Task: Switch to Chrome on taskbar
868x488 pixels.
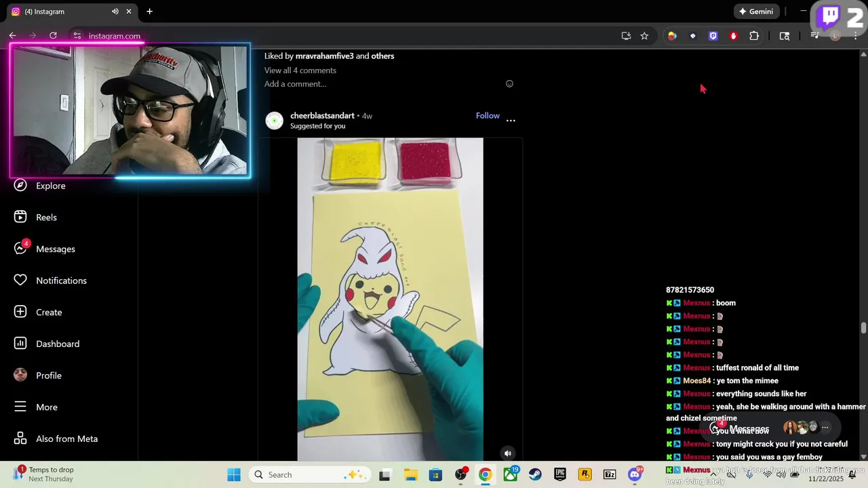Action: click(x=485, y=474)
